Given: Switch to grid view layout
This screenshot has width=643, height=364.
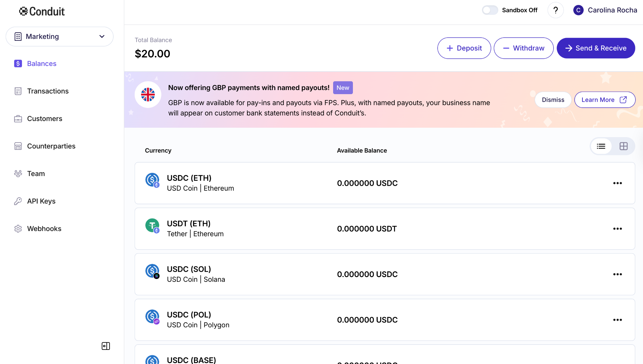Looking at the screenshot, I should click(624, 146).
